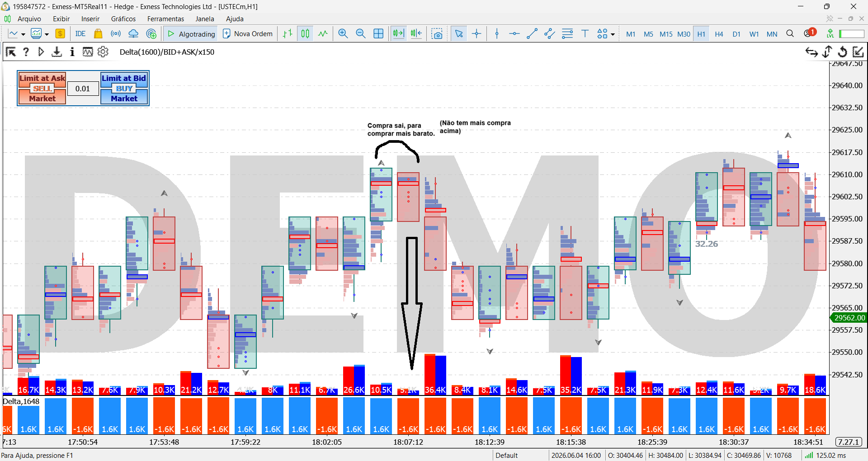The image size is (868, 461).
Task: Click the zoom in magnifier icon
Action: [343, 34]
